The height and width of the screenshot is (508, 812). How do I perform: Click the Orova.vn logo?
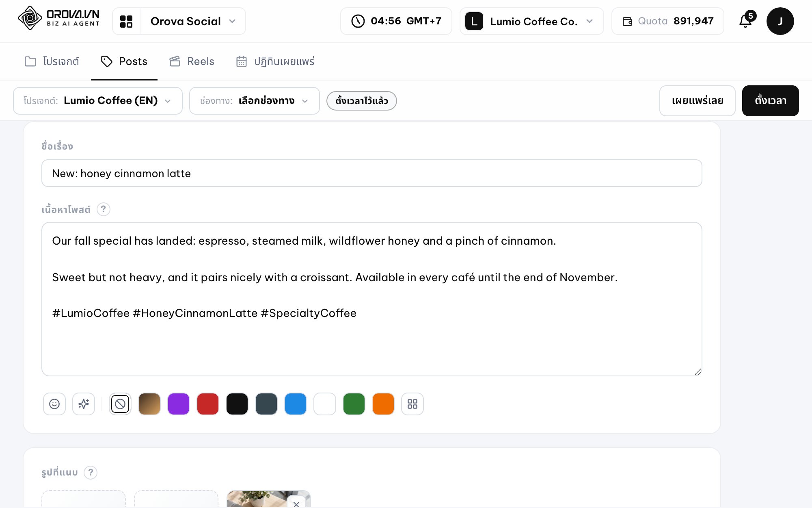(59, 18)
